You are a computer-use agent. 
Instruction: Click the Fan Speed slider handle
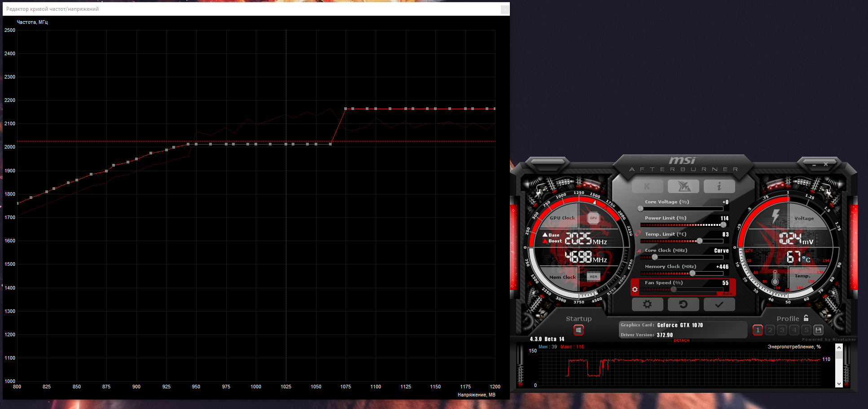coord(673,290)
